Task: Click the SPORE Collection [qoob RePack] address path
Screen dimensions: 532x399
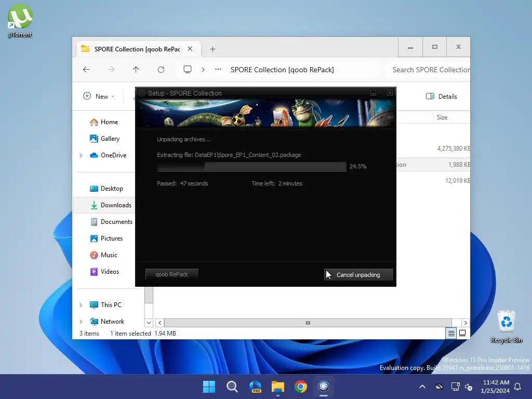Action: pos(282,70)
